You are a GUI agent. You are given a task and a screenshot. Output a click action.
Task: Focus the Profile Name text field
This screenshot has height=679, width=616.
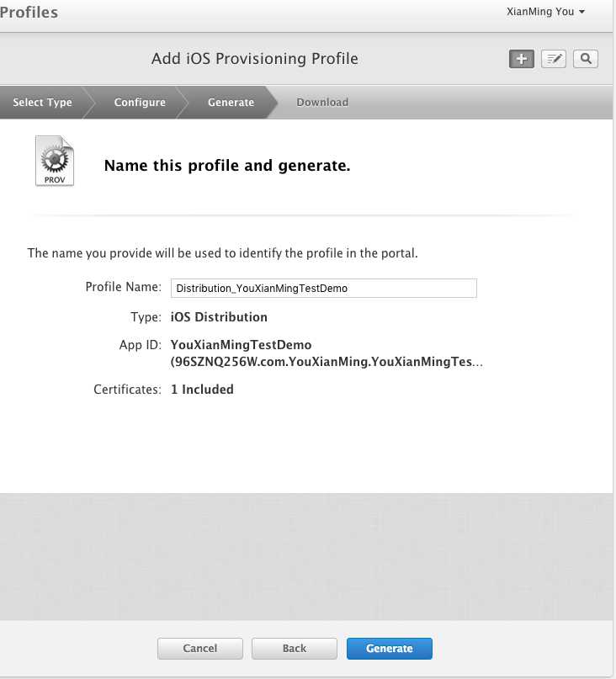[323, 288]
